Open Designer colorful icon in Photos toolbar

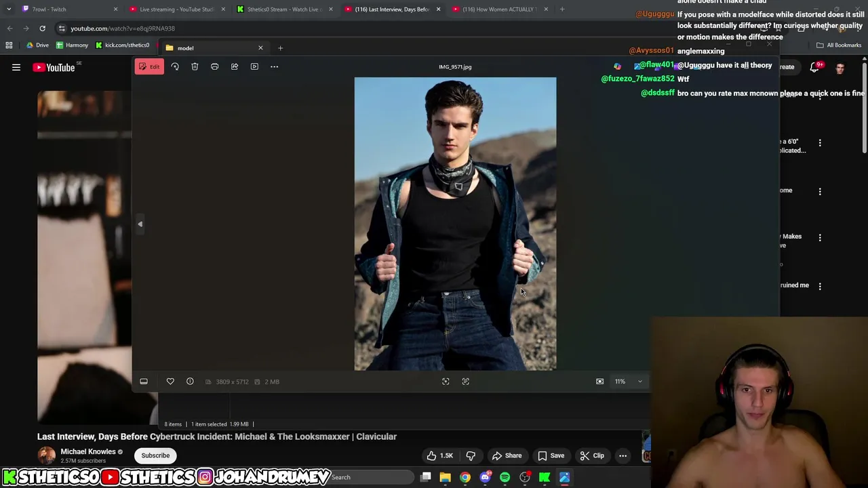617,66
